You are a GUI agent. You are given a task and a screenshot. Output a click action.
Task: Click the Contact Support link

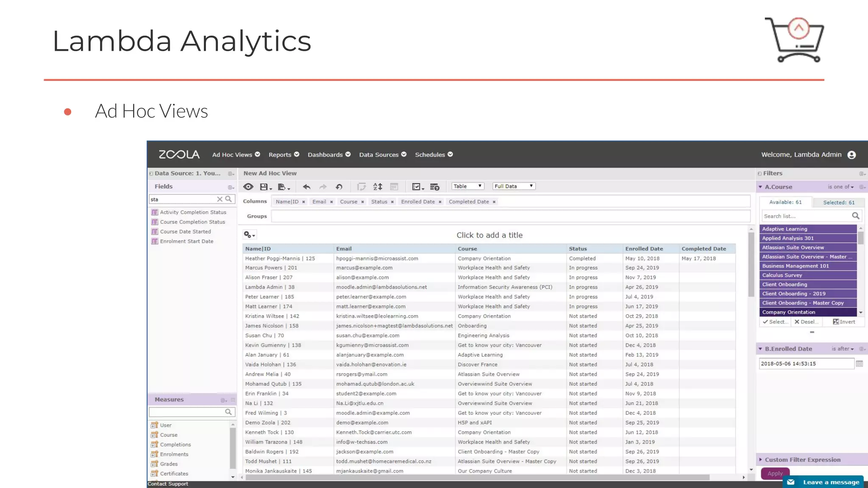coord(168,484)
